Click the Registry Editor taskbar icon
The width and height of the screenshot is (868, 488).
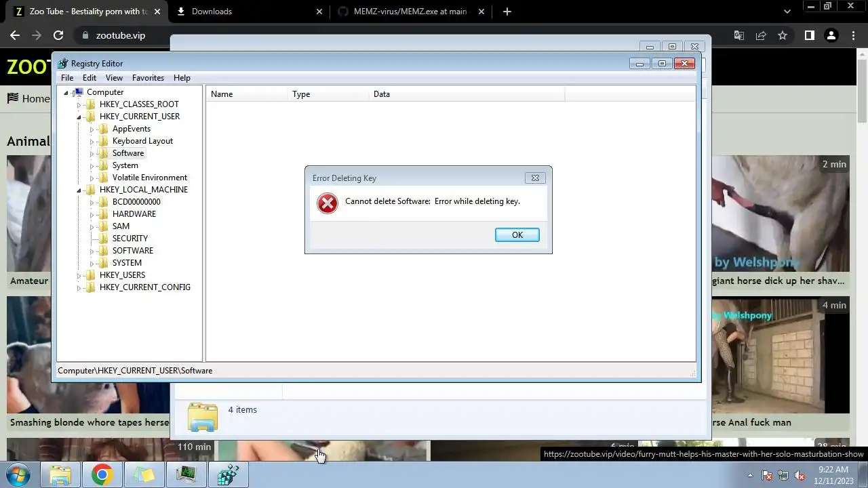pyautogui.click(x=229, y=474)
